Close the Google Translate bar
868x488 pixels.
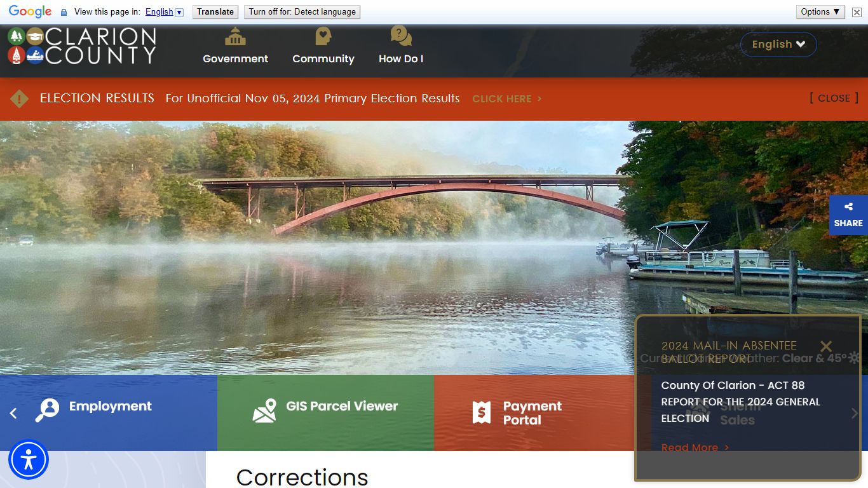tap(857, 12)
